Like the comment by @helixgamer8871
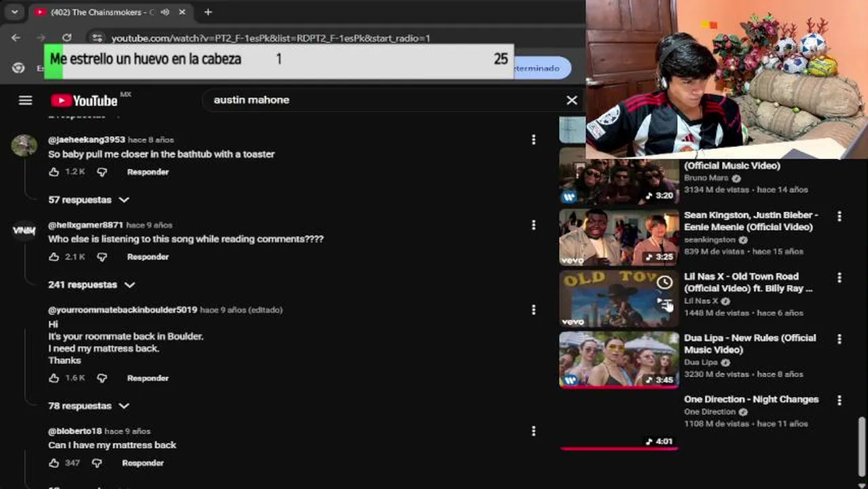The width and height of the screenshot is (868, 489). tap(54, 257)
